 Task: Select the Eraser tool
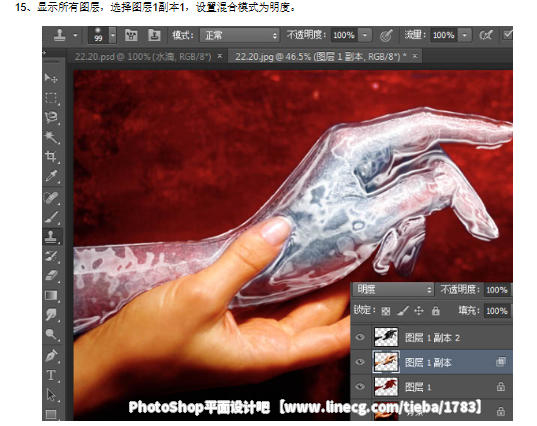[x=51, y=275]
